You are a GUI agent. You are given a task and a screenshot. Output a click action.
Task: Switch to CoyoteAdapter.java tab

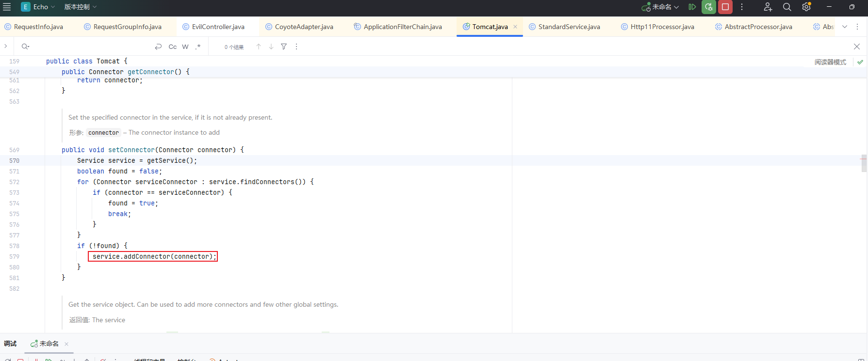pos(299,27)
